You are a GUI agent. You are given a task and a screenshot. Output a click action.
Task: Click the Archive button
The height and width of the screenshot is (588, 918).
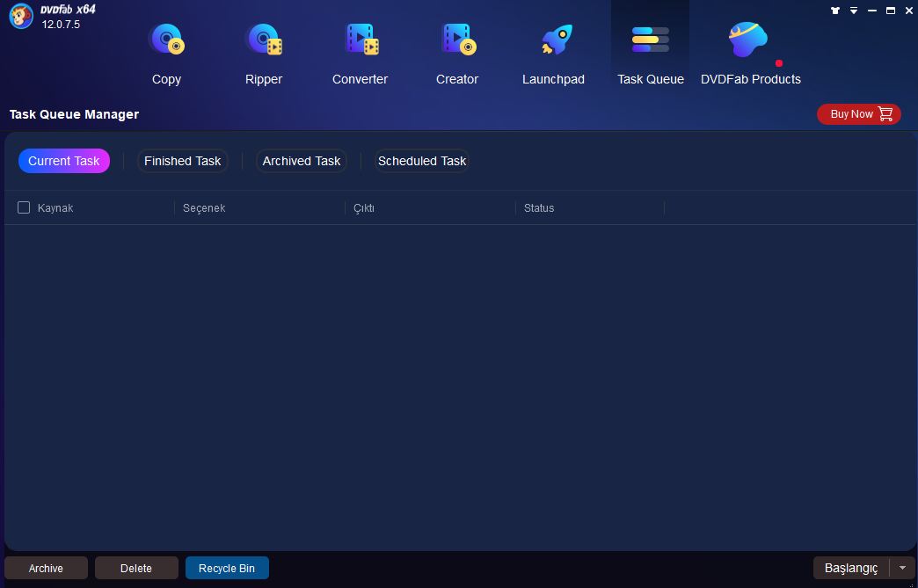click(46, 568)
